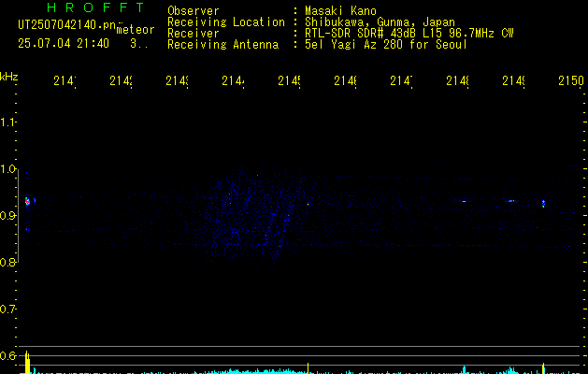Click the date 25.07.04 21:40 label
588x374 pixels.
(64, 44)
